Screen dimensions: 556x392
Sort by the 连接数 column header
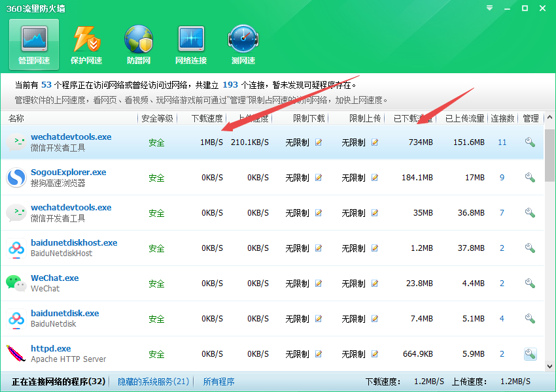click(x=502, y=118)
